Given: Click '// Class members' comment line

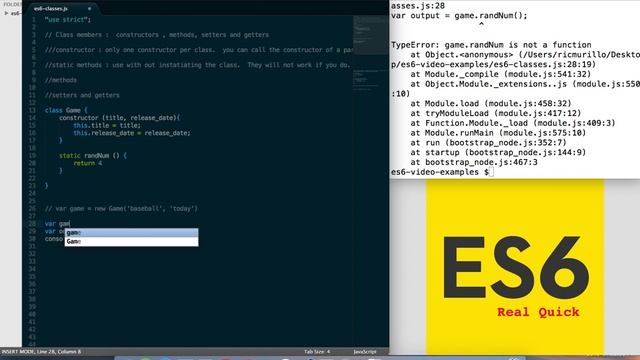Looking at the screenshot, I should coord(157,35).
